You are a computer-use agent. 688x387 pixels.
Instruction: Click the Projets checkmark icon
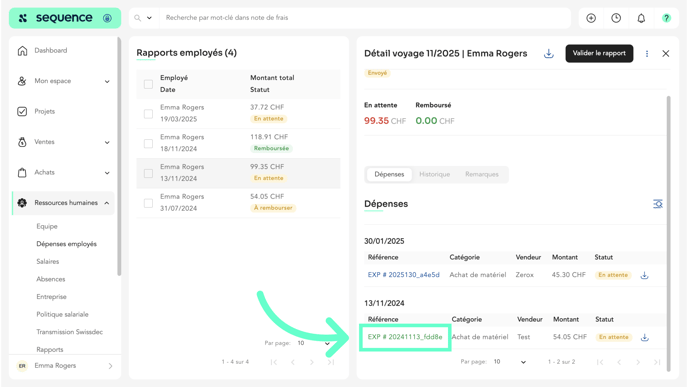click(x=22, y=111)
